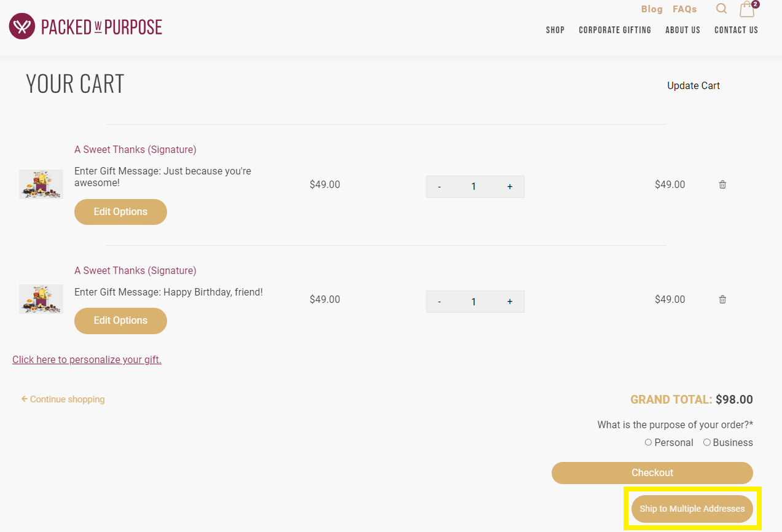Image resolution: width=782 pixels, height=532 pixels.
Task: Remove the 'awesome' gift via trash icon
Action: click(722, 184)
